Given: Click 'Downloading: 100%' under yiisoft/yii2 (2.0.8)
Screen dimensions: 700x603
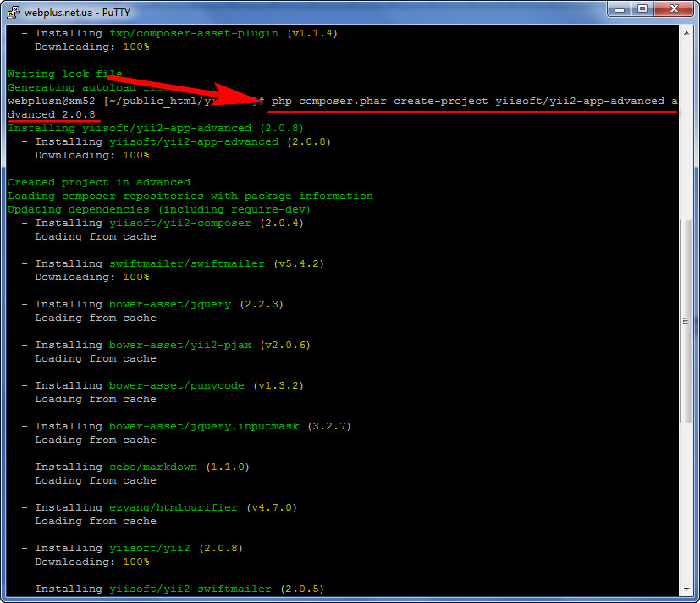Looking at the screenshot, I should point(92,562).
